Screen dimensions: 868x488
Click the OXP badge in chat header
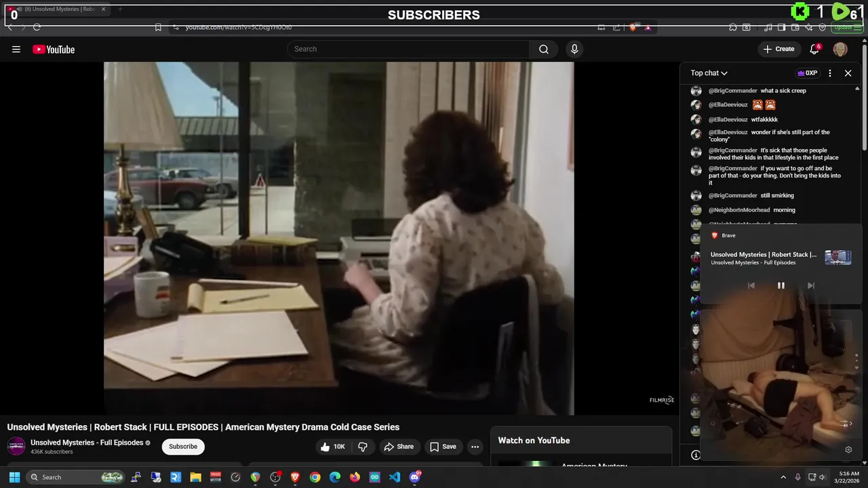tap(807, 73)
